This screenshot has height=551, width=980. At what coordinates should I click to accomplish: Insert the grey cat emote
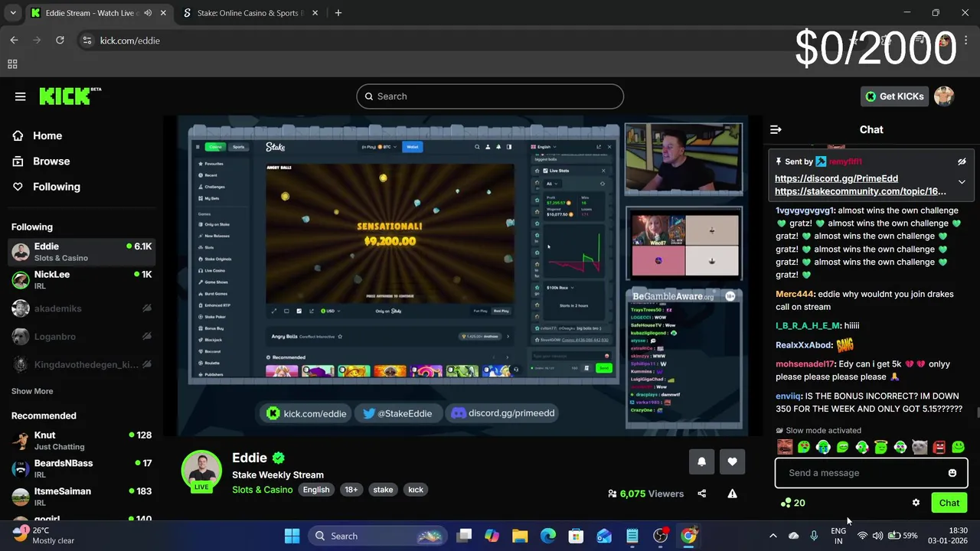[x=920, y=447]
